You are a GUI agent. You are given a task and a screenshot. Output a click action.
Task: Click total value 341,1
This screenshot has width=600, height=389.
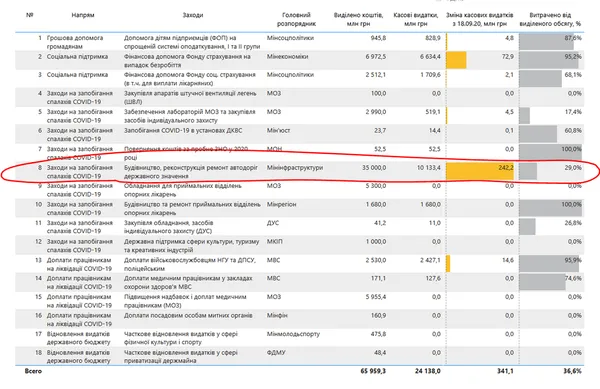pos(505,371)
